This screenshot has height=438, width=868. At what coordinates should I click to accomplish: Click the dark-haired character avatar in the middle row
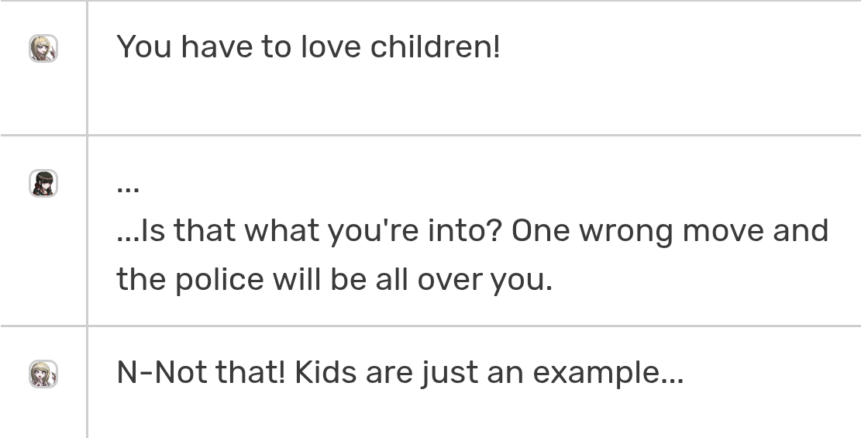coord(43,183)
